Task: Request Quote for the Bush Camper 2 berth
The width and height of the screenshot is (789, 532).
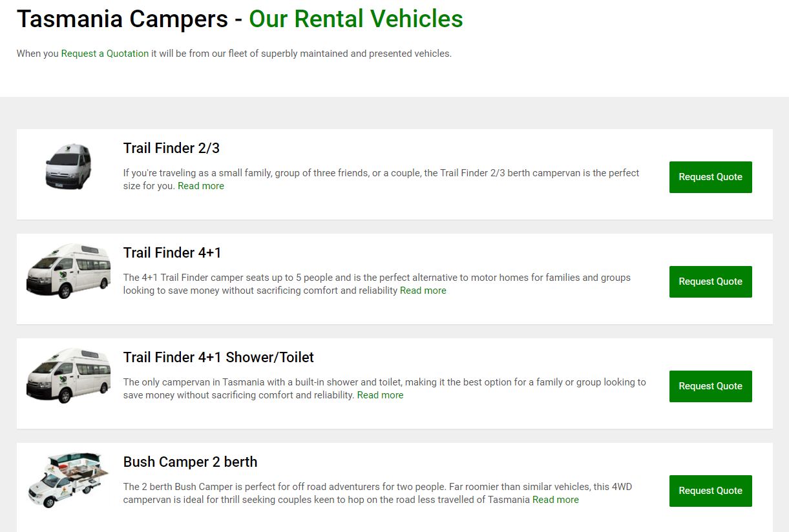Action: pos(710,490)
